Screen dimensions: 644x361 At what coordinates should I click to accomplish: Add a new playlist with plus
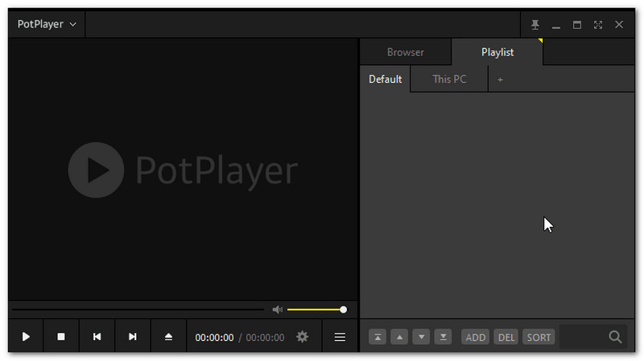tap(500, 80)
